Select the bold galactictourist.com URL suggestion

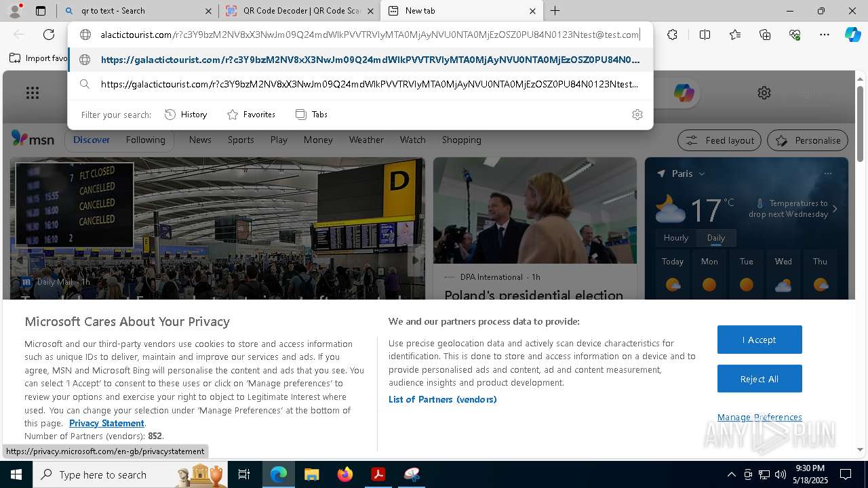tap(360, 60)
